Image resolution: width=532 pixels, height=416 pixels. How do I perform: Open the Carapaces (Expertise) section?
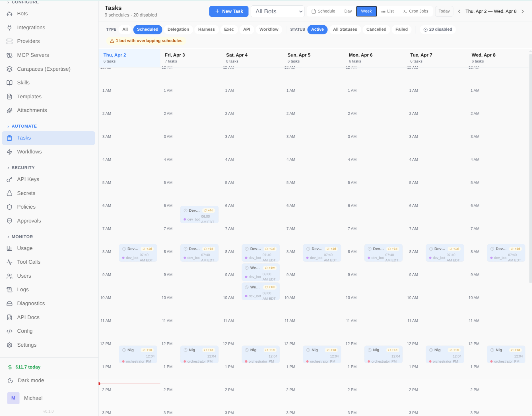(44, 69)
